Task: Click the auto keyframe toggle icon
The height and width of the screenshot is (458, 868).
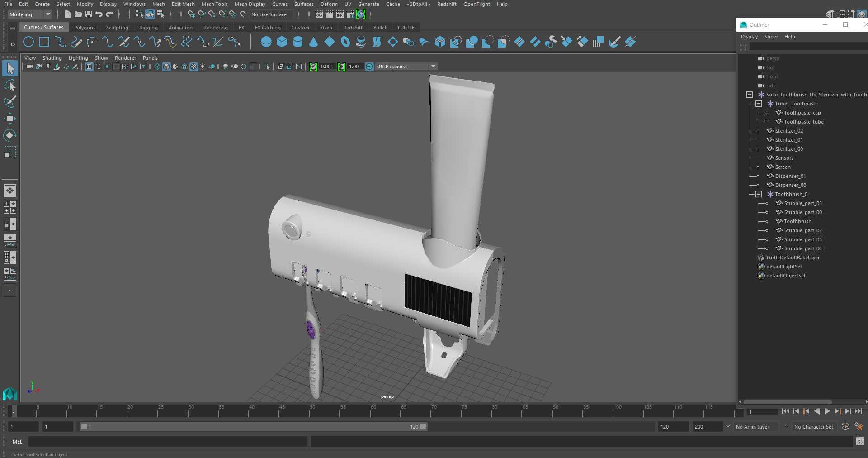Action: pyautogui.click(x=845, y=426)
